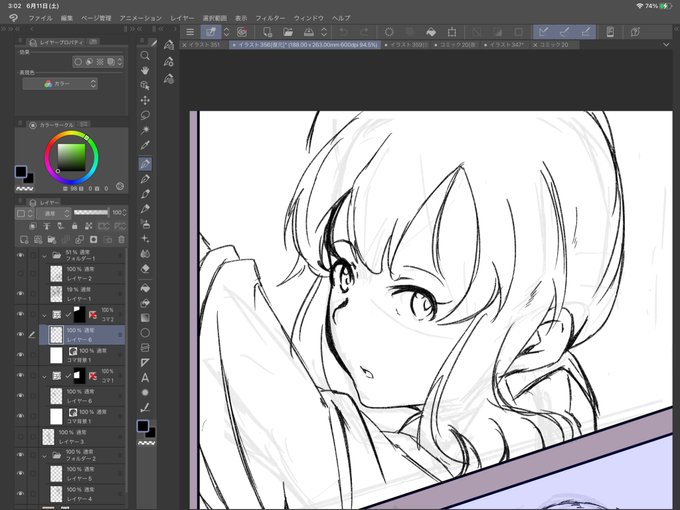Open the 表示 menu
680x510 pixels.
(x=241, y=18)
